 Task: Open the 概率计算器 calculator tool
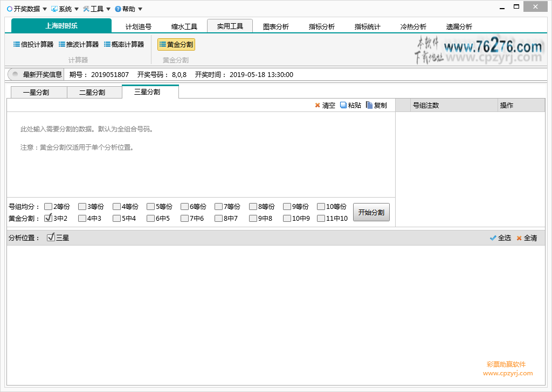coord(124,44)
